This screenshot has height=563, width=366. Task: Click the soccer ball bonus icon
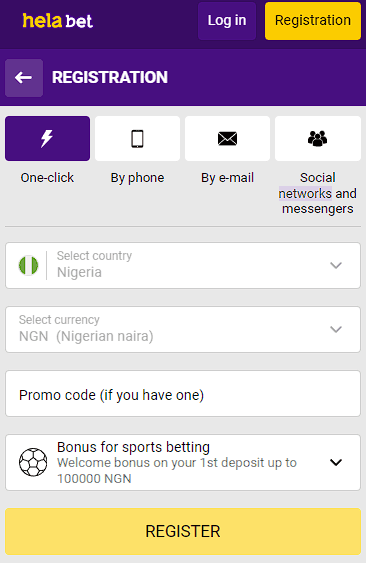[x=33, y=462]
